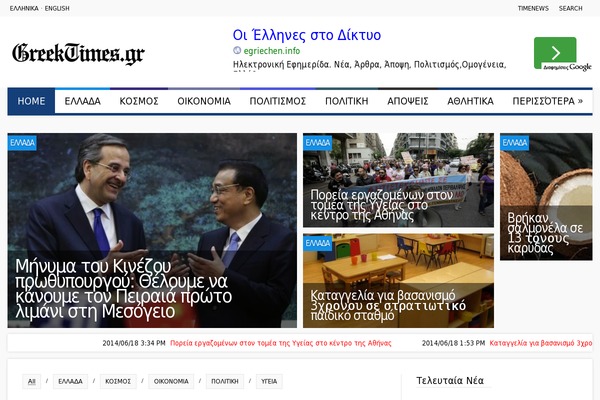
Task: Select the All filter tab
Action: coord(32,381)
